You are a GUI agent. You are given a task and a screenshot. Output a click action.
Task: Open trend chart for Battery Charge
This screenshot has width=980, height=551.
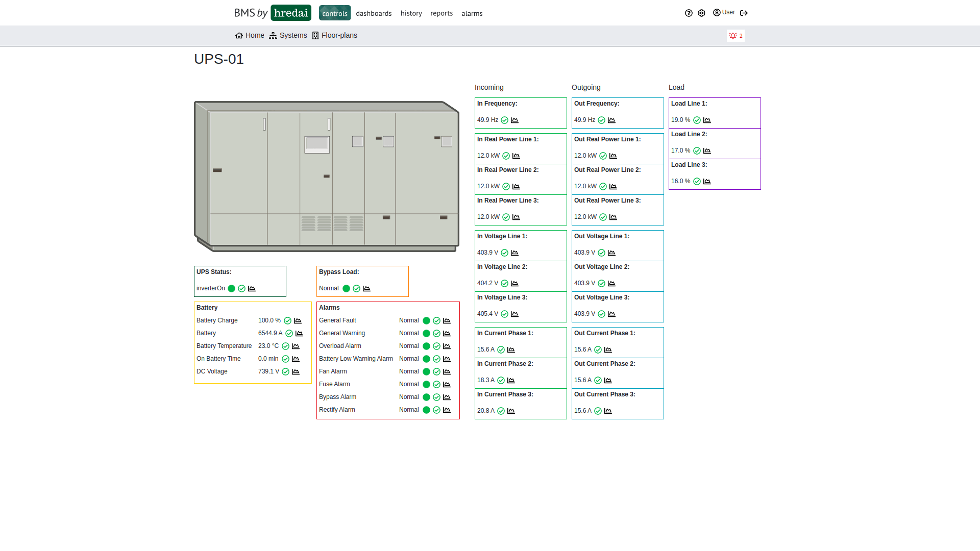[x=298, y=321]
